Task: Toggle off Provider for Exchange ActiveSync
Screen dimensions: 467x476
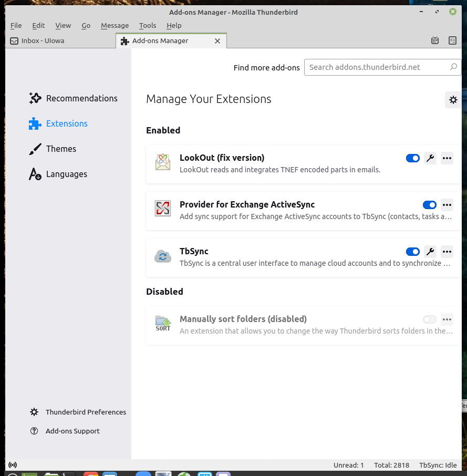Action: tap(429, 205)
